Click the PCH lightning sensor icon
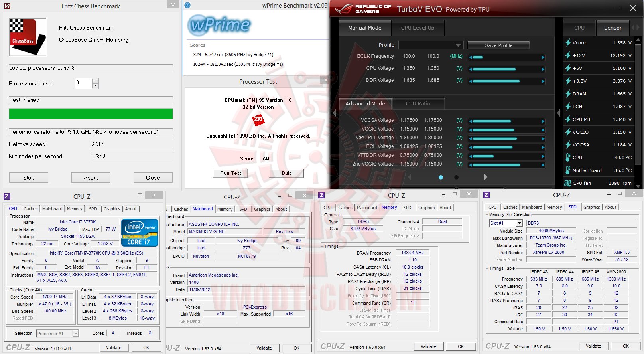 [x=568, y=107]
